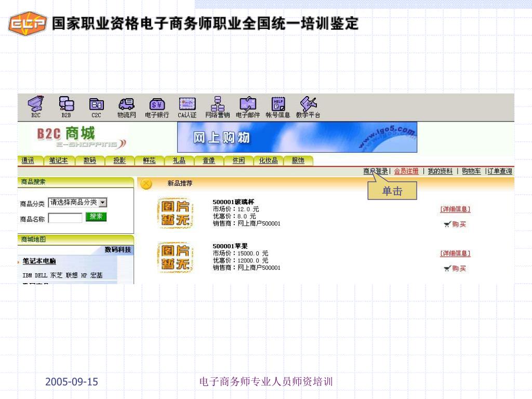This screenshot has width=532, height=399.
Task: Click the 商品名称 text input field
Action: click(65, 218)
